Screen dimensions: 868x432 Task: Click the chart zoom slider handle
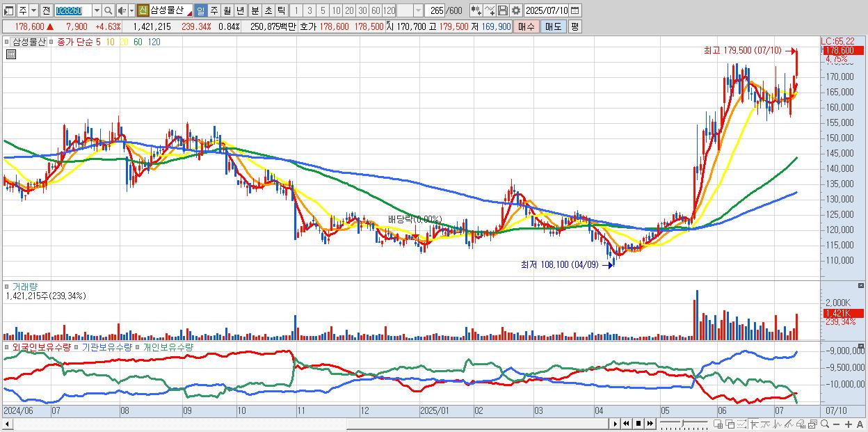[x=682, y=424]
